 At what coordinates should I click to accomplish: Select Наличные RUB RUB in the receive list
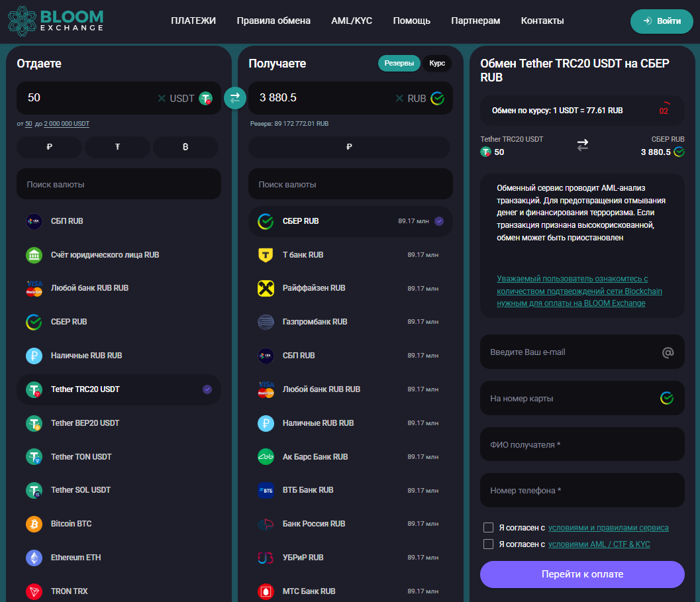(350, 423)
